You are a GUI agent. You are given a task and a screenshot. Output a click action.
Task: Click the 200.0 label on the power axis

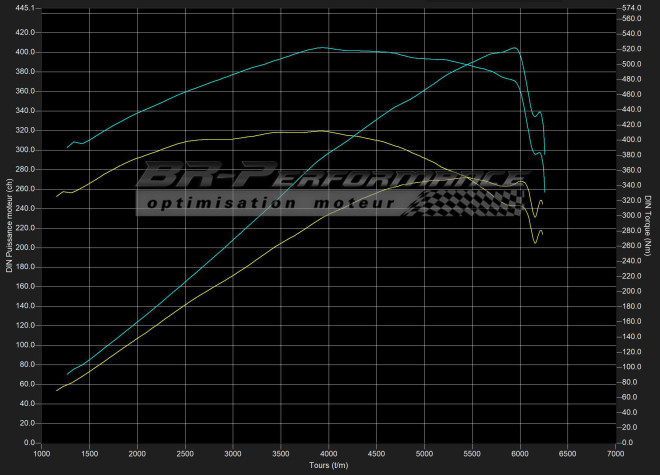pos(25,247)
